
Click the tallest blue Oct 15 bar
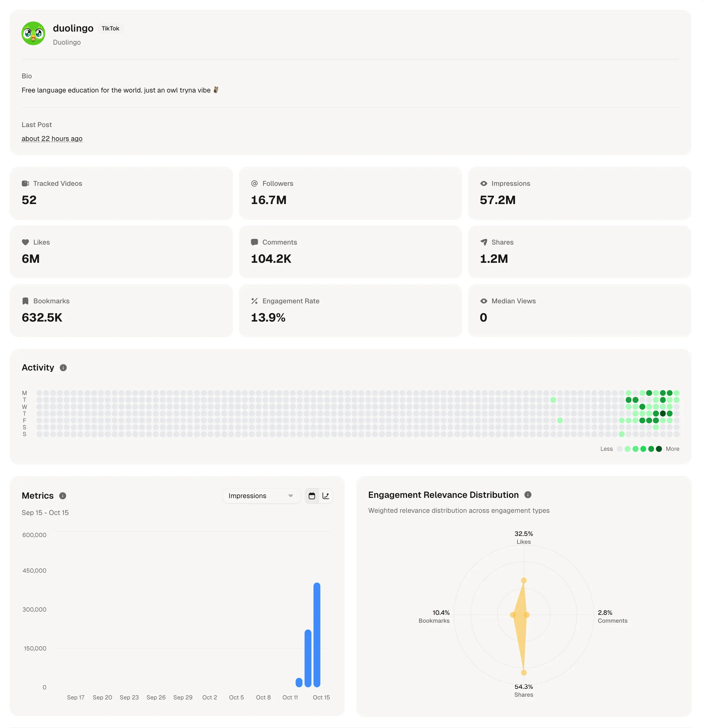point(317,634)
